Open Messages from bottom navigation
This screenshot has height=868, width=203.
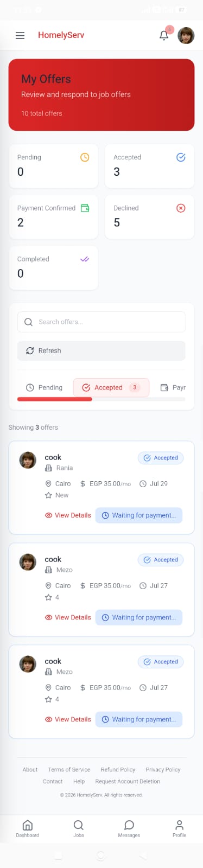tap(129, 828)
